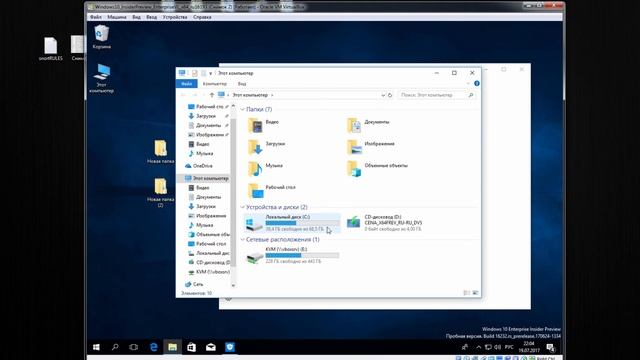
Task: Open the Музыка folder in Папки group
Action: pos(265,168)
